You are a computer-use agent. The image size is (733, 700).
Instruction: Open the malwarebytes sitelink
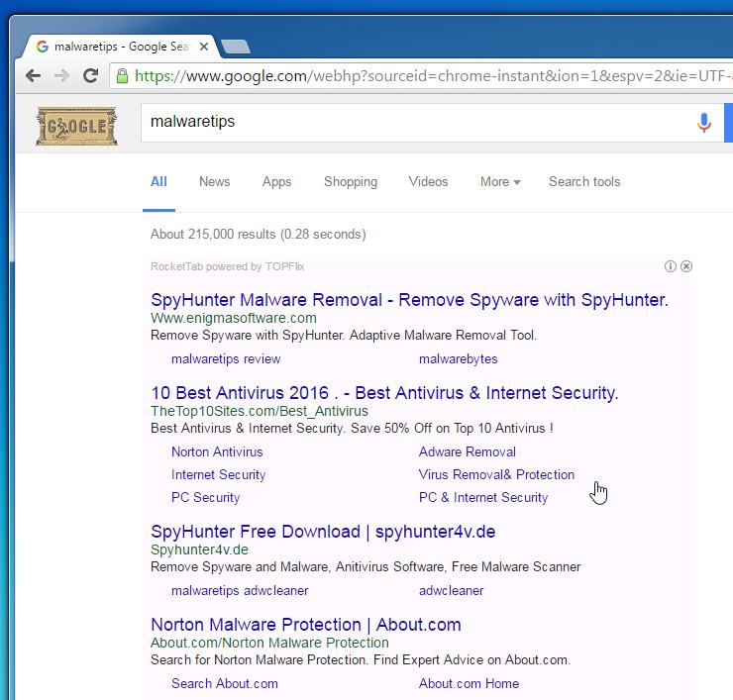[x=458, y=358]
